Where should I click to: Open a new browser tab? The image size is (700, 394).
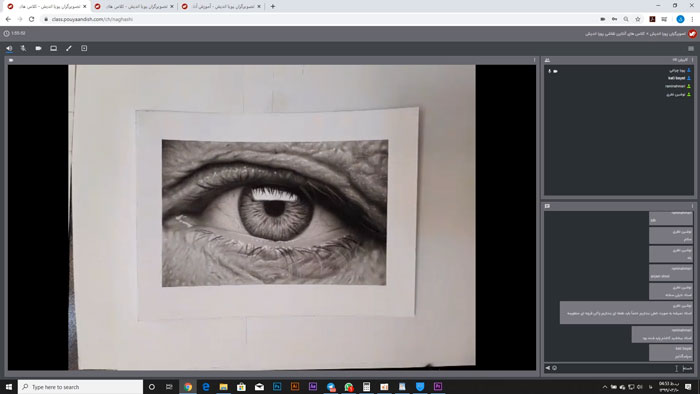click(273, 7)
